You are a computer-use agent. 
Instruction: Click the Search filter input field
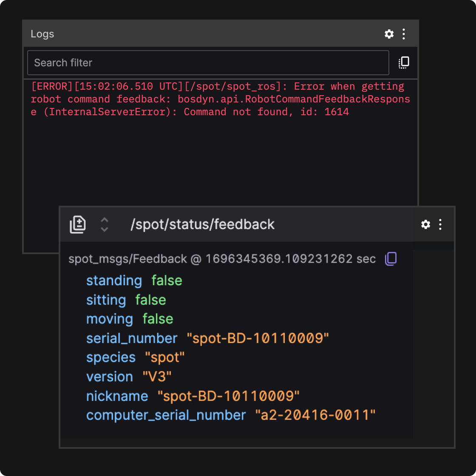pyautogui.click(x=208, y=63)
